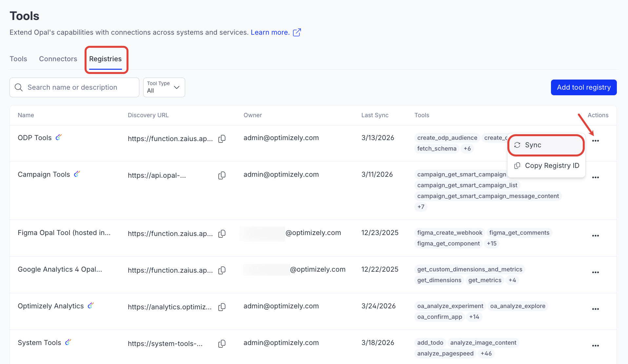Copy the System Tools discovery URL
This screenshot has height=364, width=628.
[222, 344]
